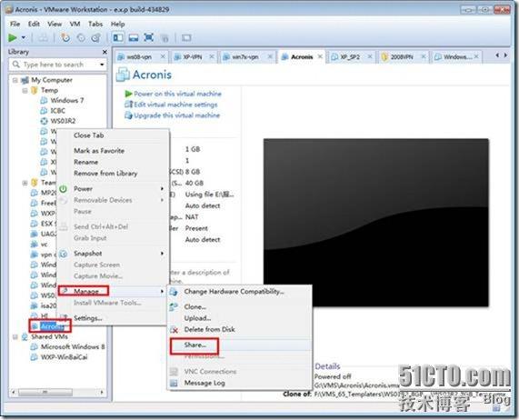Click the revert snapshot toolbar icon
Image resolution: width=519 pixels, height=420 pixels.
pyautogui.click(x=81, y=38)
